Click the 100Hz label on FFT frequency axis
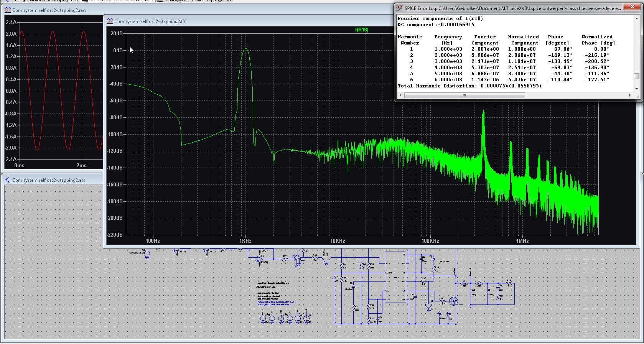Image resolution: width=644 pixels, height=344 pixels. point(153,241)
